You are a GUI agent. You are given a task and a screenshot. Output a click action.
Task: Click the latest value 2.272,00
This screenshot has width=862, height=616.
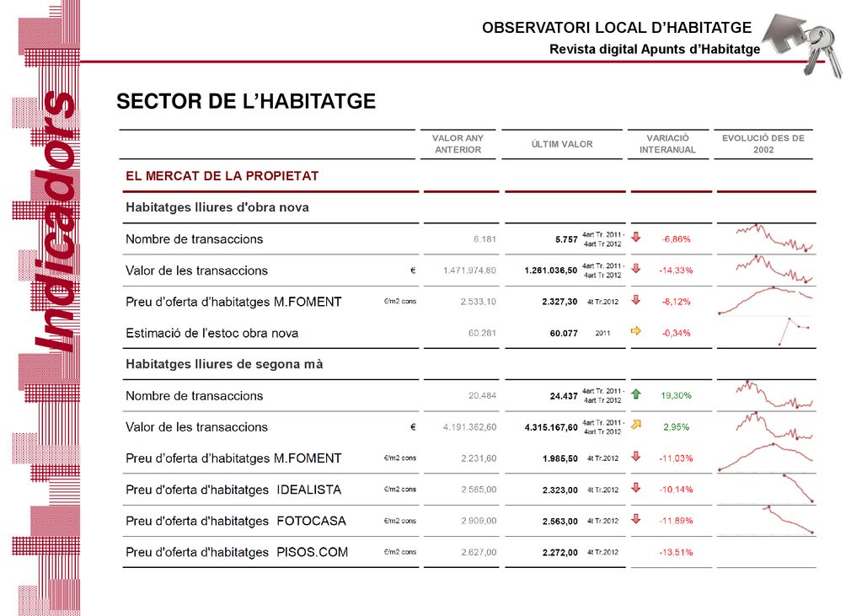(x=559, y=553)
